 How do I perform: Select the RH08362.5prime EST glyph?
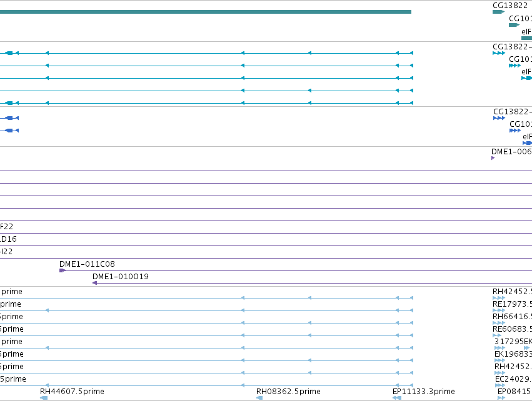(259, 398)
